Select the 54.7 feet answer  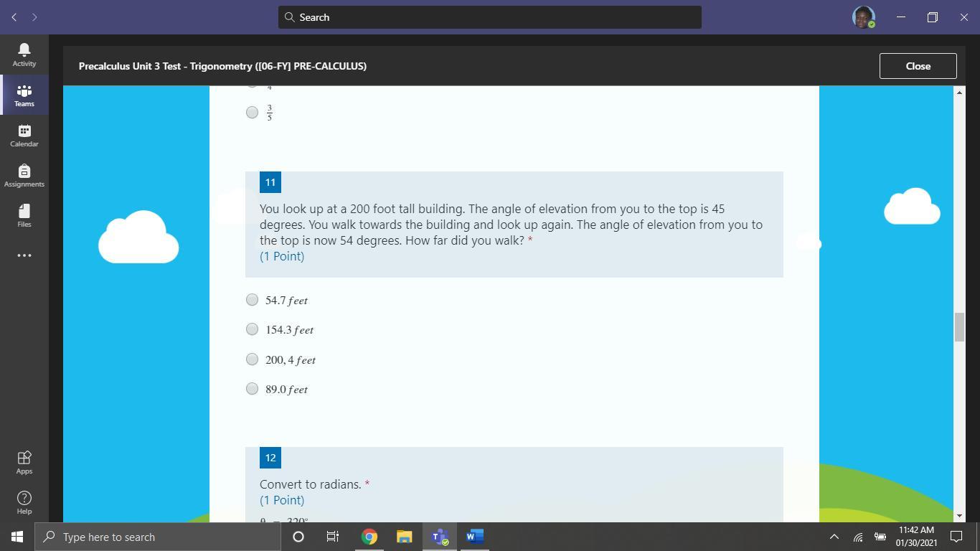[252, 300]
